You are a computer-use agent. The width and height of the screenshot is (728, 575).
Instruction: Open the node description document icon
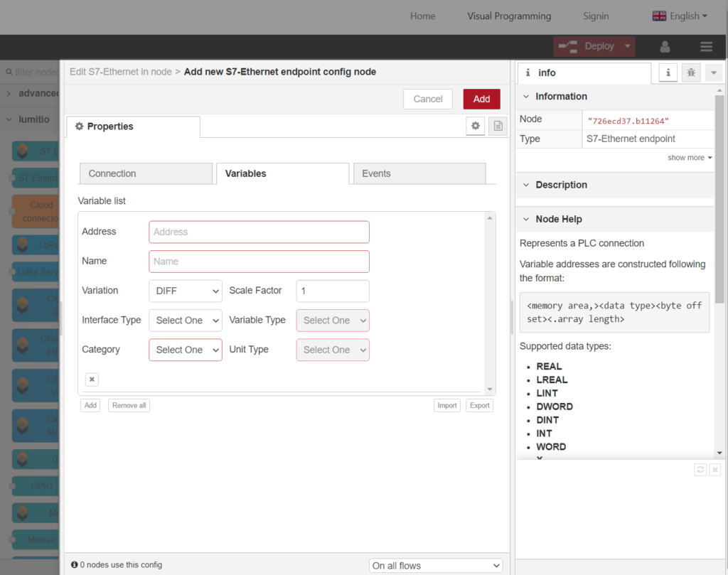(x=498, y=126)
